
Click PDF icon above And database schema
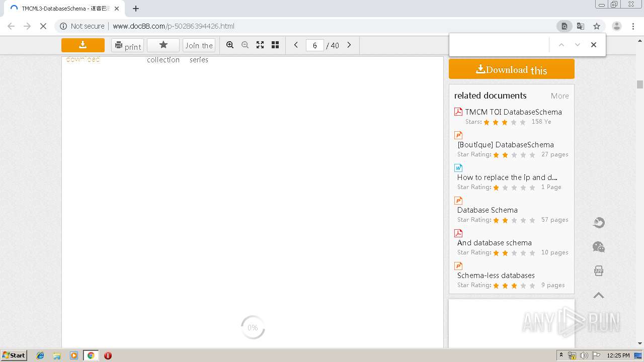click(458, 233)
